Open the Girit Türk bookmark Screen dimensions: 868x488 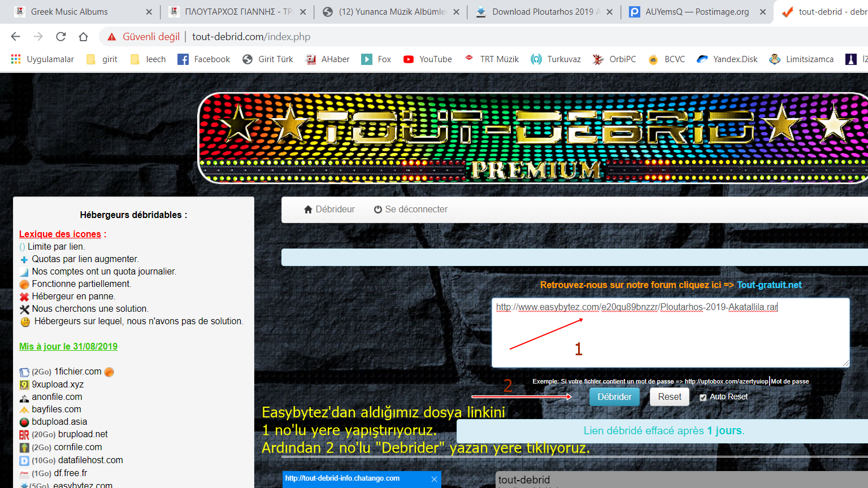(268, 59)
